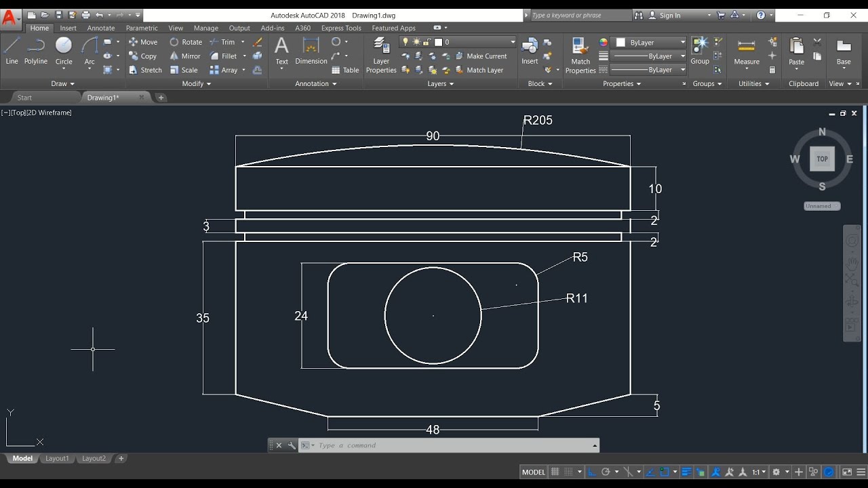Open Layer Properties manager
868x488 pixels.
[381, 54]
